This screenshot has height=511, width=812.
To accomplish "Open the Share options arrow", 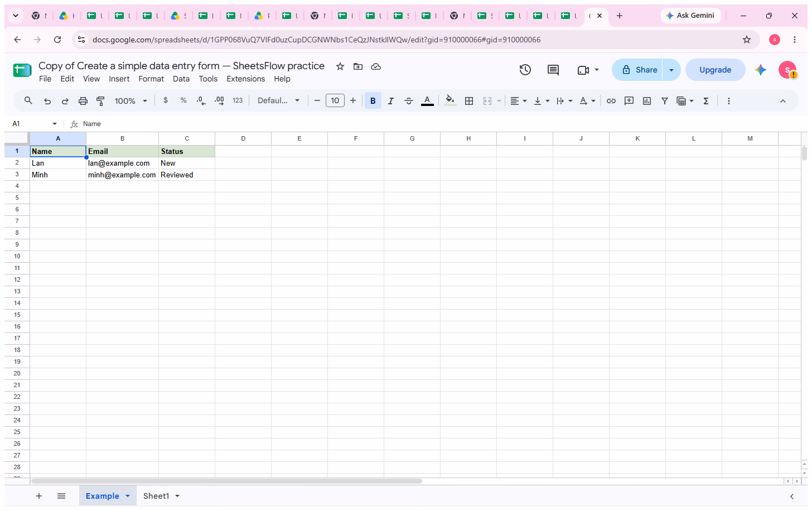I will tap(671, 70).
